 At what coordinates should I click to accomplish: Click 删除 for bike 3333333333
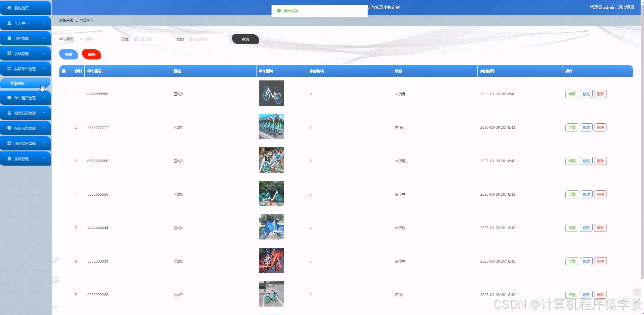click(600, 261)
